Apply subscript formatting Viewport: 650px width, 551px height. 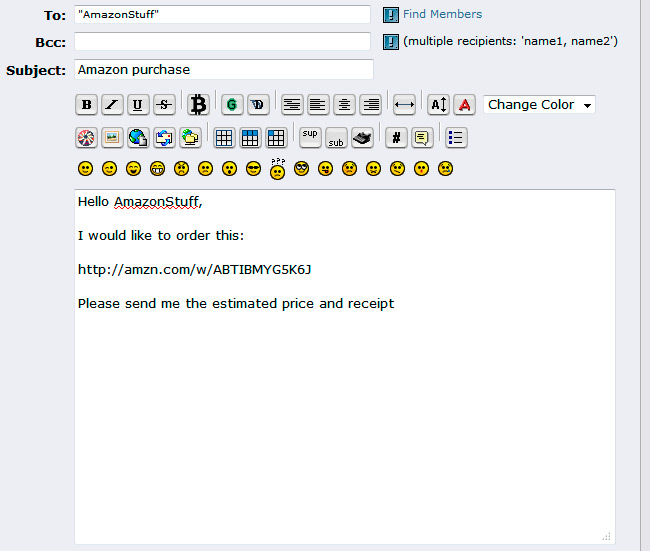point(336,138)
